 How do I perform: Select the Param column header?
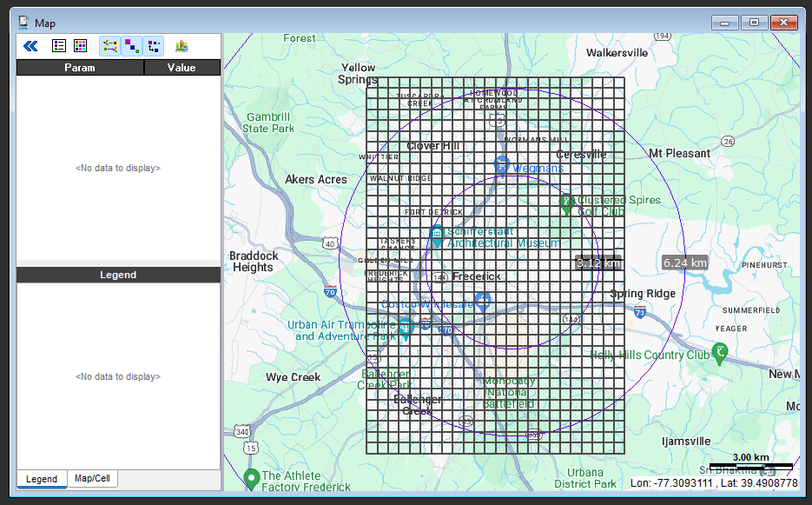pyautogui.click(x=80, y=68)
